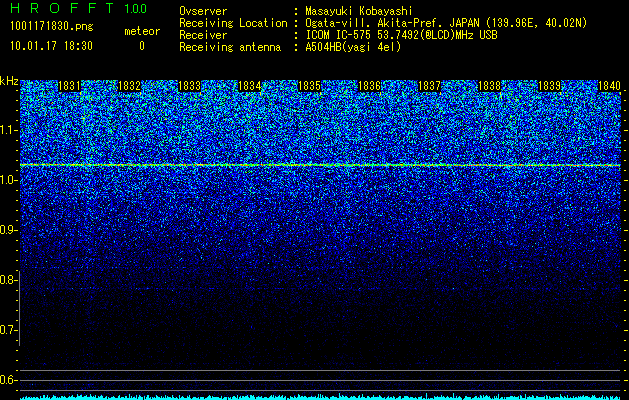Click the 1832 time marker
Screen dimensions: 629x400
130,86
